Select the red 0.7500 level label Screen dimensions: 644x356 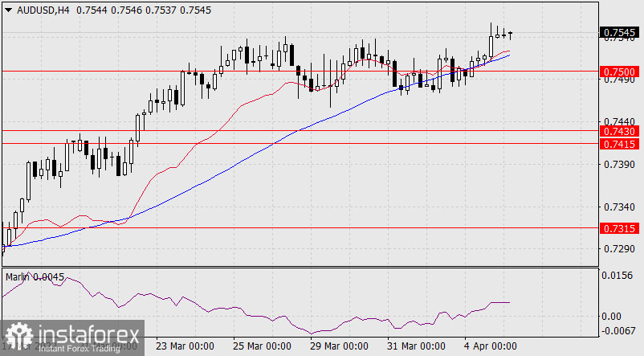619,72
